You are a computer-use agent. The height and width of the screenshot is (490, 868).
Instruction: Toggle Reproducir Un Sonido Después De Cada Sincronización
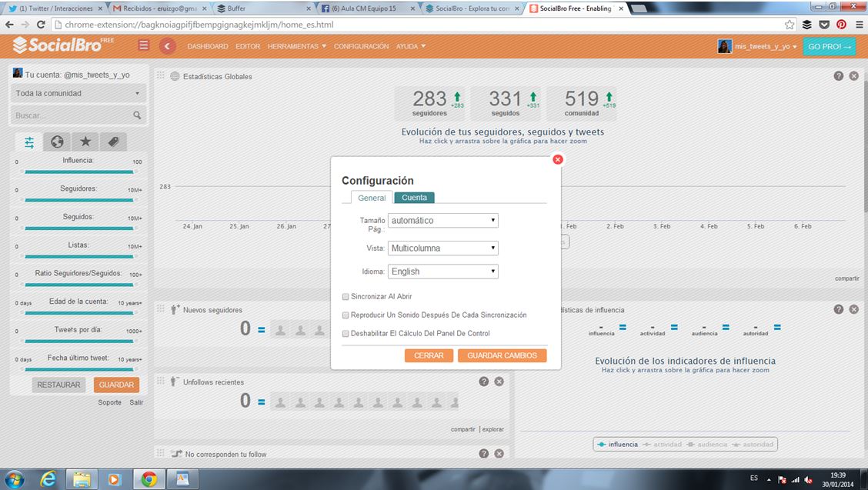click(346, 315)
